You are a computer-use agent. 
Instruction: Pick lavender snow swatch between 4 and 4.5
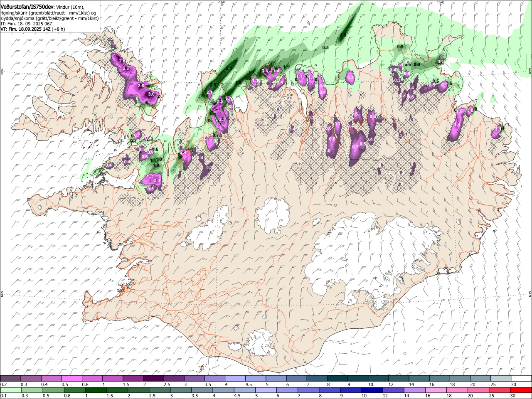tap(234, 378)
